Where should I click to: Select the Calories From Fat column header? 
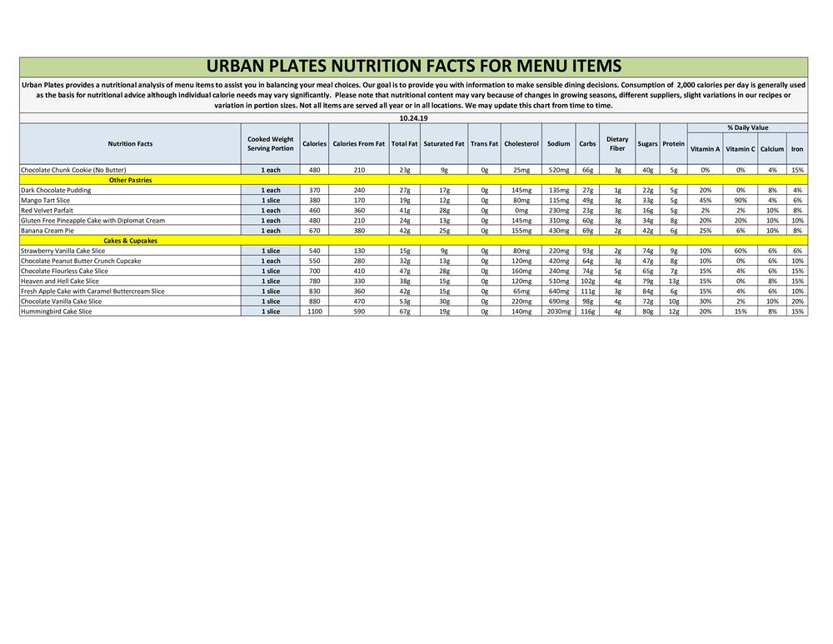tap(358, 144)
